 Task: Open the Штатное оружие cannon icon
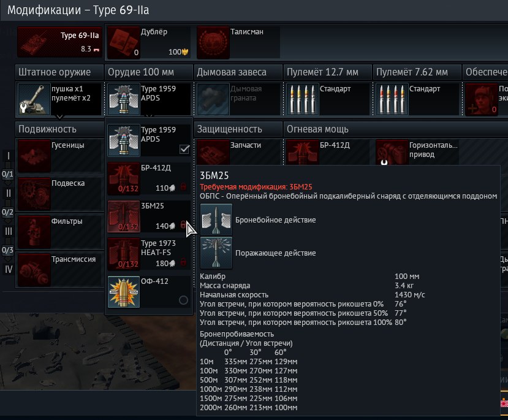(34, 99)
